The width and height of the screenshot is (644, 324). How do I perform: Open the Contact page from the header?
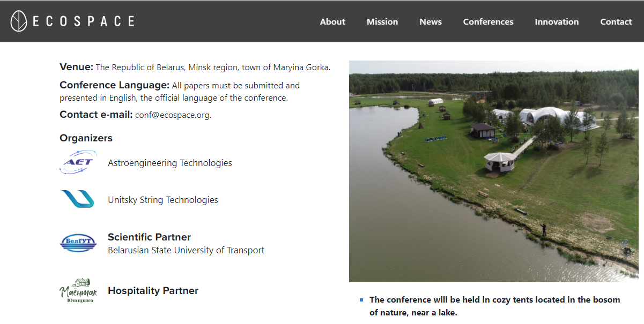(x=616, y=22)
